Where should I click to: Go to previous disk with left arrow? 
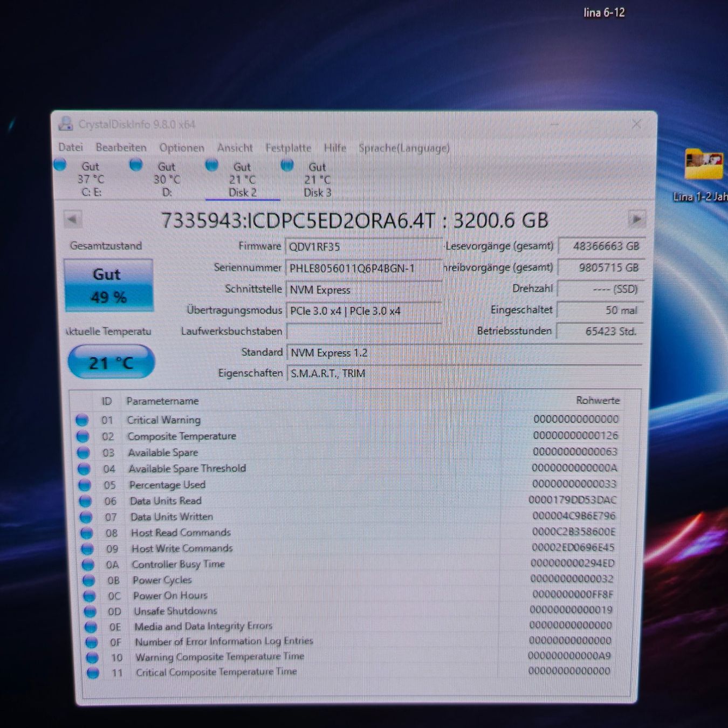[x=72, y=219]
